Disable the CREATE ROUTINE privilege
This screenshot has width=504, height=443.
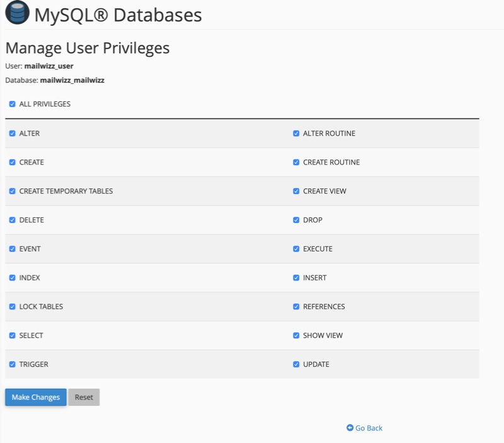point(296,163)
